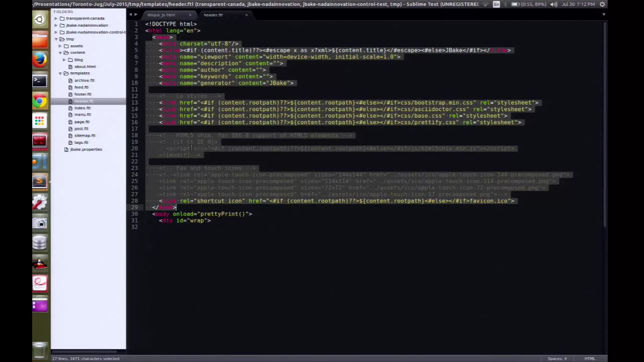Open the Files manager in dock
The height and width of the screenshot is (362, 644).
(x=40, y=40)
